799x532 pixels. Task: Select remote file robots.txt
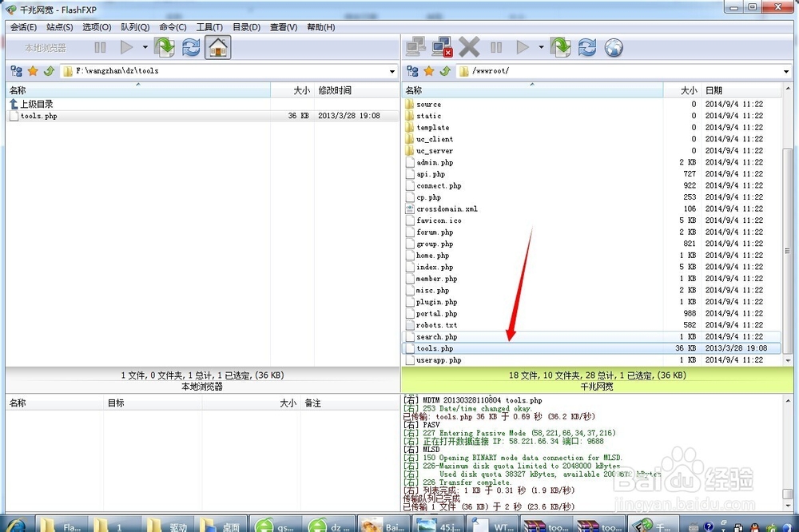click(x=591, y=325)
